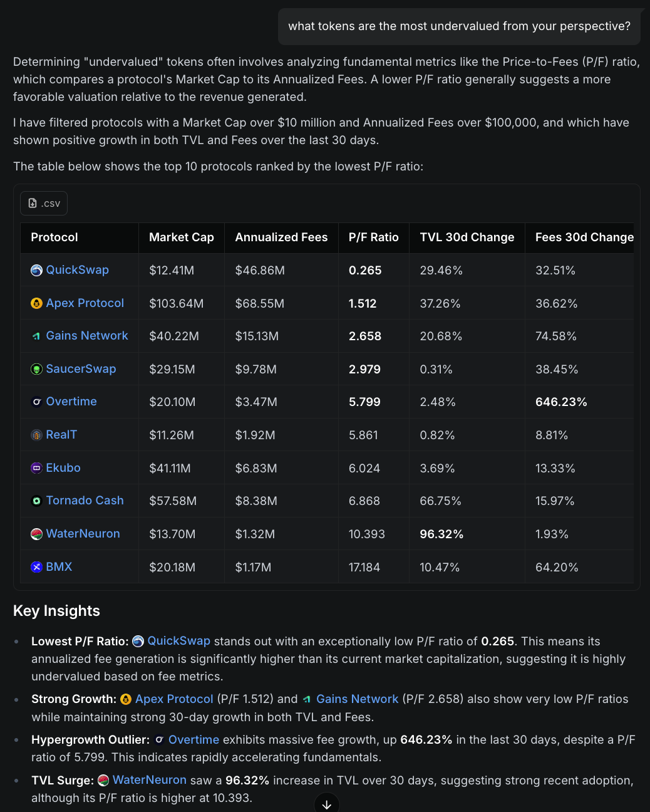The width and height of the screenshot is (650, 812).
Task: Click the Fees 30d Change column header
Action: click(584, 237)
